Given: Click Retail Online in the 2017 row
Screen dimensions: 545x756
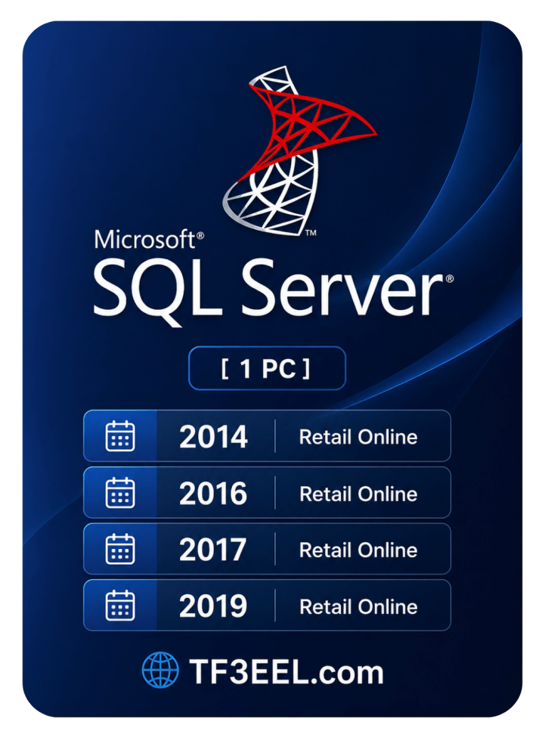Looking at the screenshot, I should tap(358, 550).
